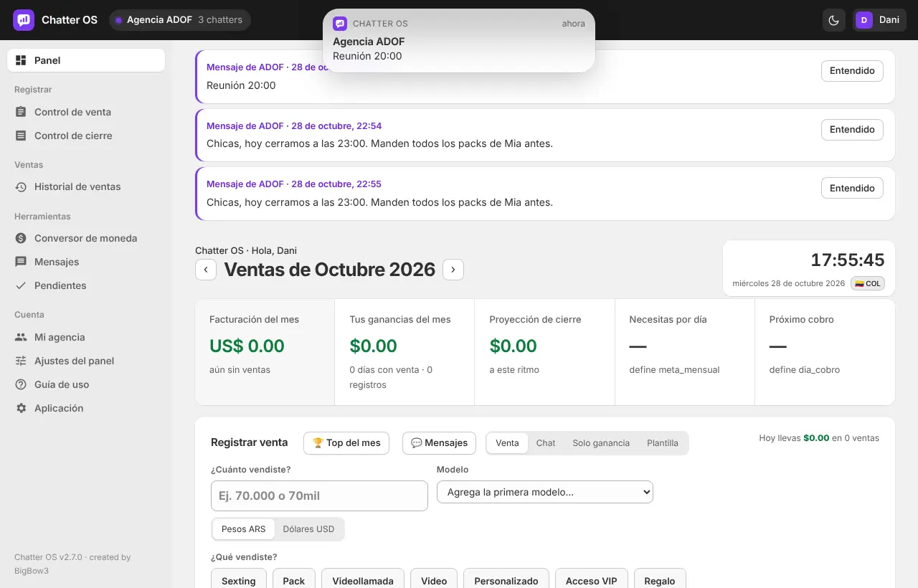
Task: Select the Venta tab
Action: [507, 443]
